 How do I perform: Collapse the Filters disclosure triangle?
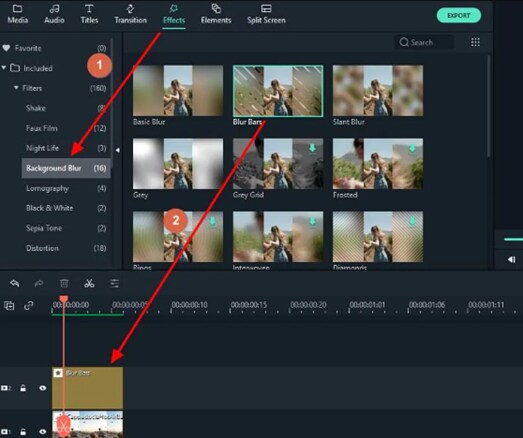[x=16, y=88]
